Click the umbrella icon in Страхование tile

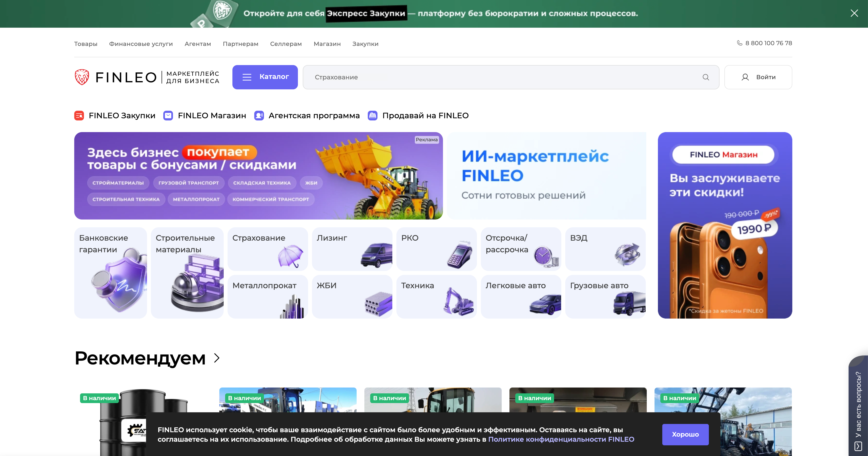[290, 256]
